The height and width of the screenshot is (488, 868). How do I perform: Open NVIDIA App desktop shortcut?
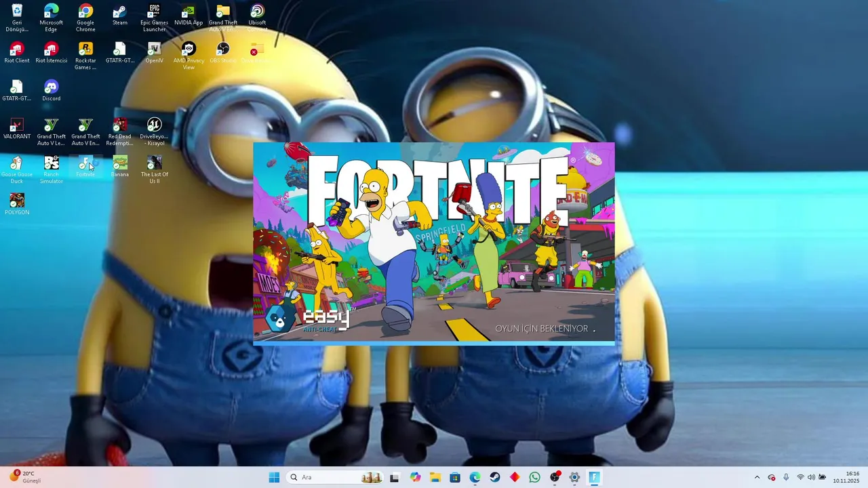pos(189,15)
